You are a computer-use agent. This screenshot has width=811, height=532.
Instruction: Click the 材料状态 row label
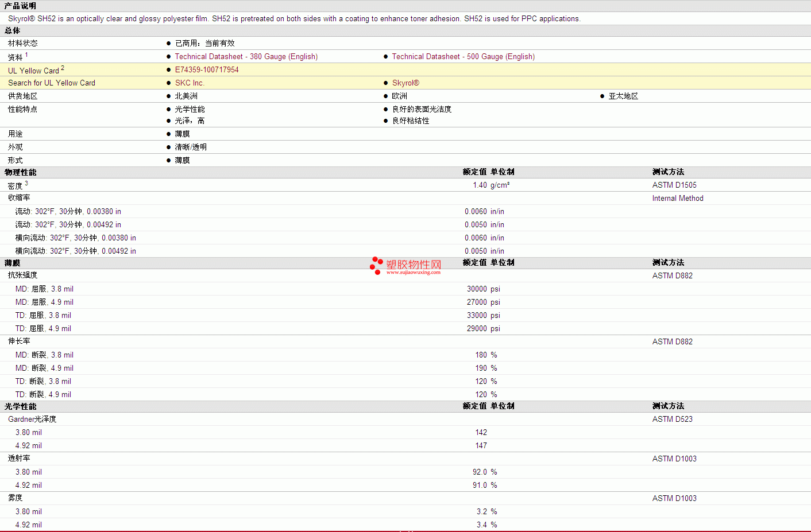(23, 43)
